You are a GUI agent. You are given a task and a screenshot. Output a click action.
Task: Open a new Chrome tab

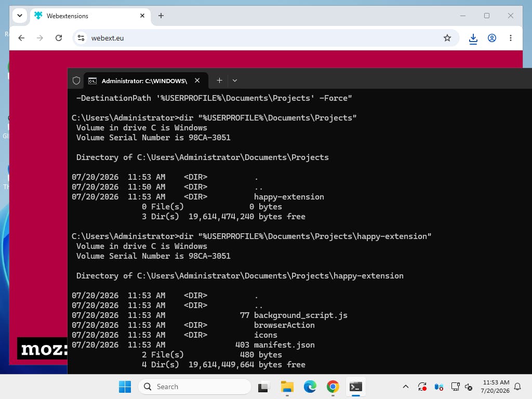[161, 16]
